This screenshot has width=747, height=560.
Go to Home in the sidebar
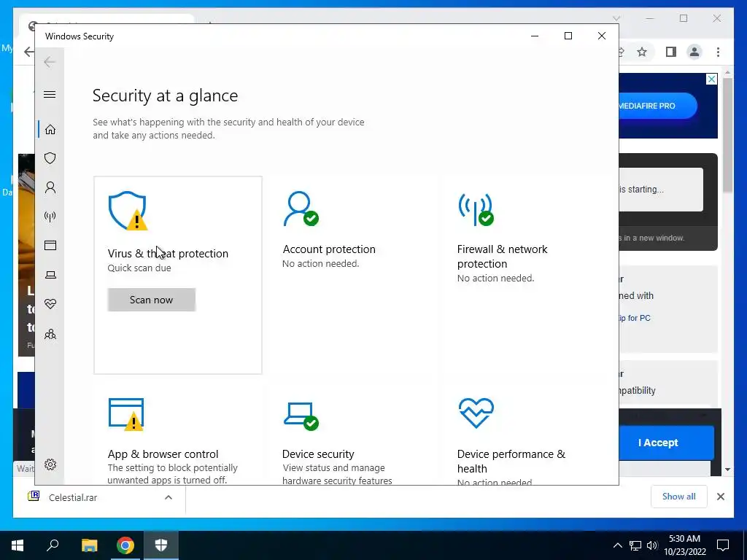(50, 130)
